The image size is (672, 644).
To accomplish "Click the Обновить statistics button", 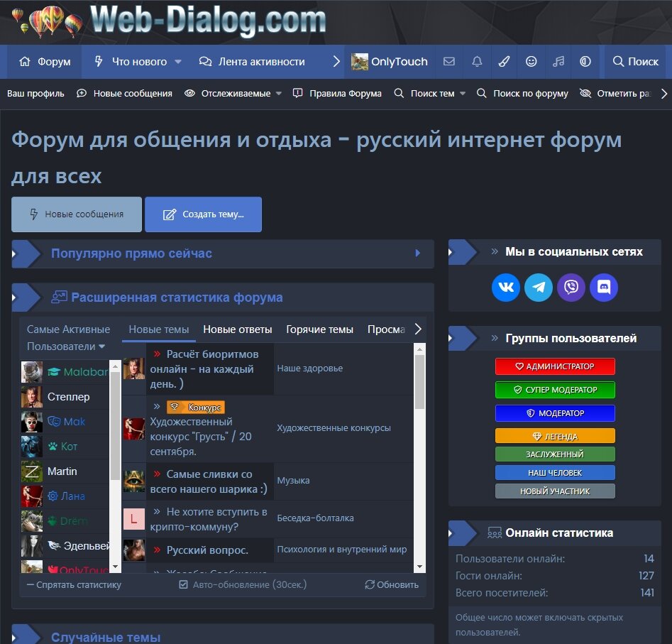I will point(392,584).
